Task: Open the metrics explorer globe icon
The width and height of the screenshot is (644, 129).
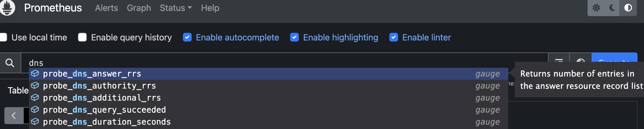Action: [580, 61]
